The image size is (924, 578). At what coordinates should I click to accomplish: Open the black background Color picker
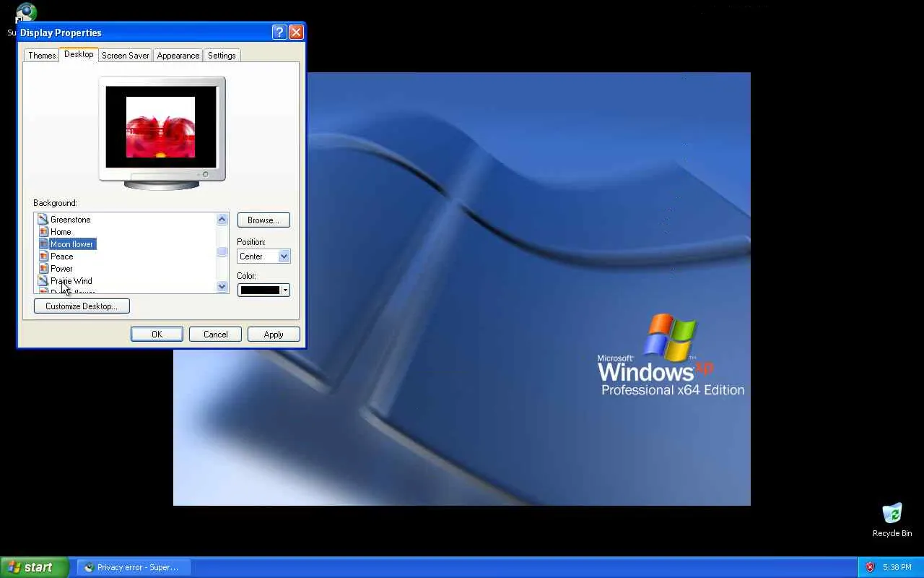pyautogui.click(x=263, y=290)
